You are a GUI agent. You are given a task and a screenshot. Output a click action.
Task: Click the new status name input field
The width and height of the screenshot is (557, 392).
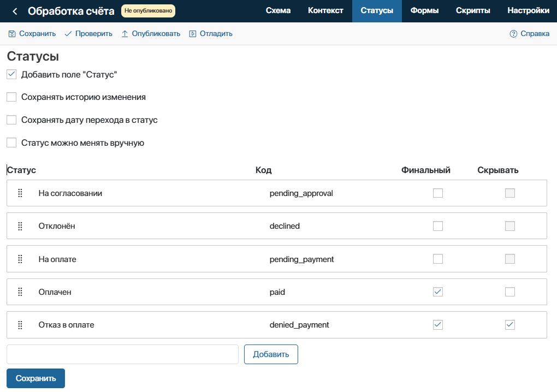coord(122,354)
